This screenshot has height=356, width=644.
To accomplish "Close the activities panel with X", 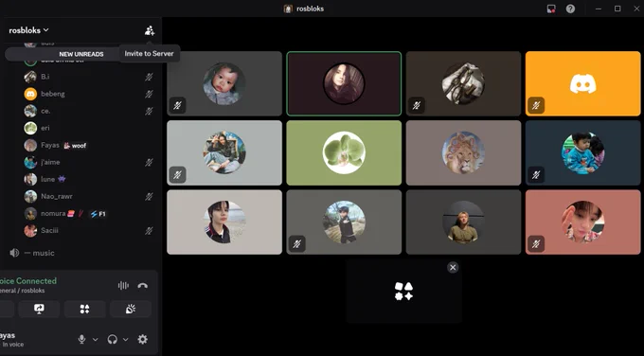I will point(453,268).
